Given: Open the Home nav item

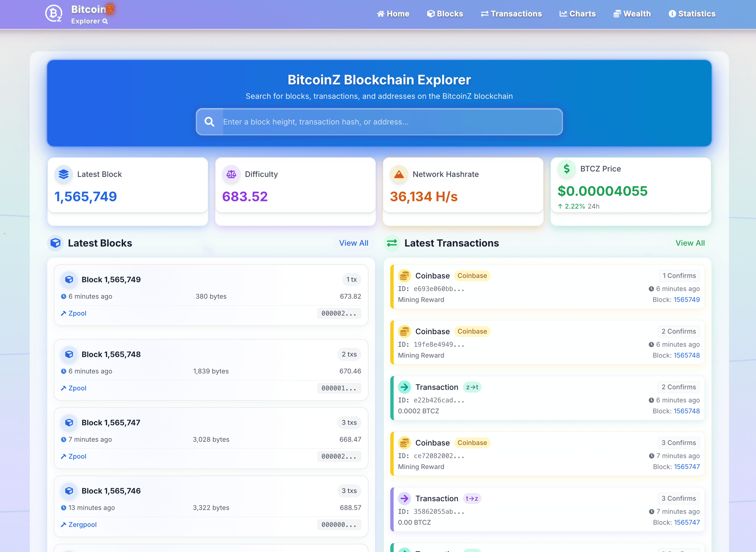Looking at the screenshot, I should [393, 14].
